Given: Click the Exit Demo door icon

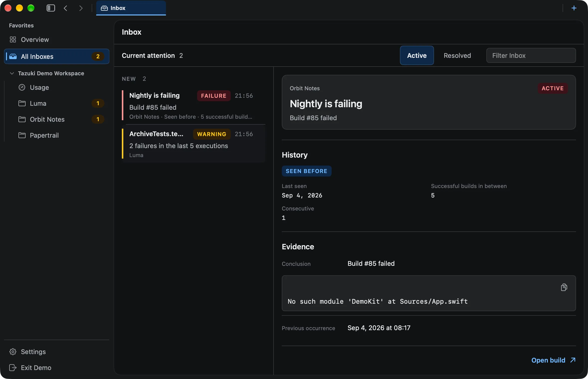Looking at the screenshot, I should pyautogui.click(x=13, y=368).
